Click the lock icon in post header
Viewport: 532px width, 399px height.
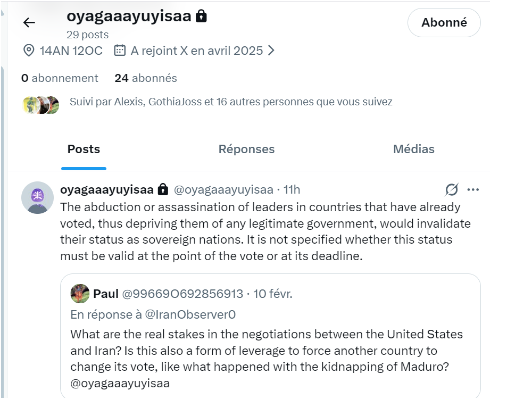[x=163, y=189]
